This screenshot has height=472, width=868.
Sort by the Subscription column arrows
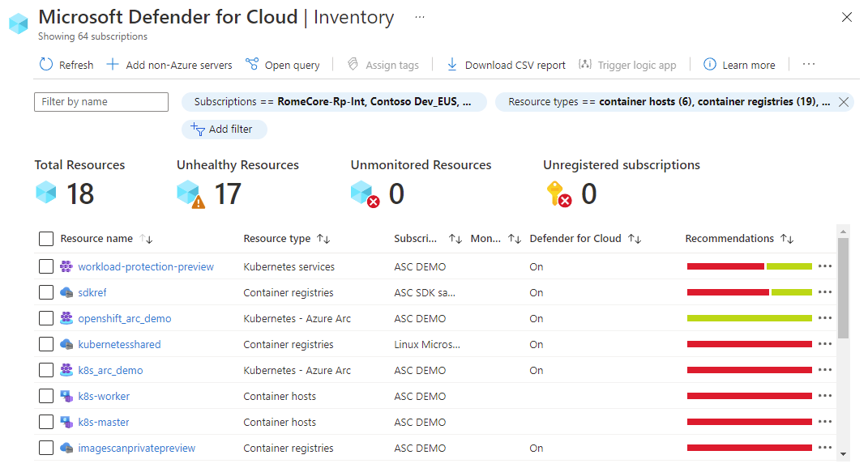455,239
